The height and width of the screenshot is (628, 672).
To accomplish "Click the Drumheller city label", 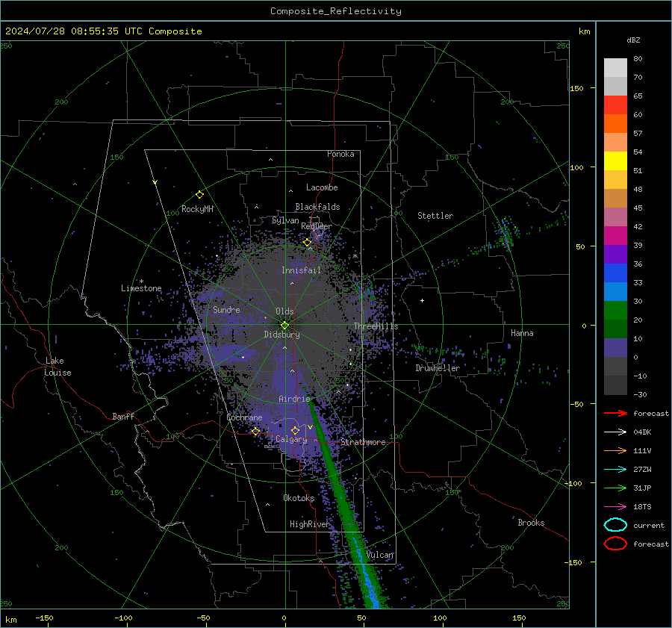I will 438,368.
